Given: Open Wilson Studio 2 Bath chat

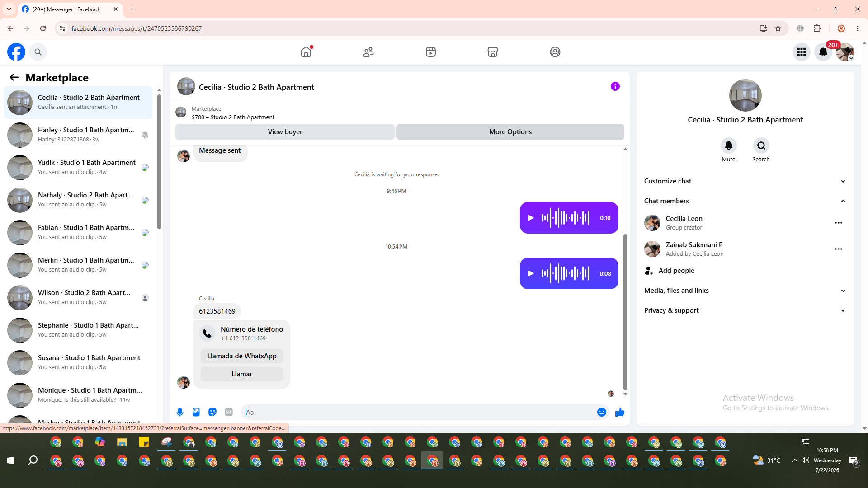Looking at the screenshot, I should click(x=78, y=298).
